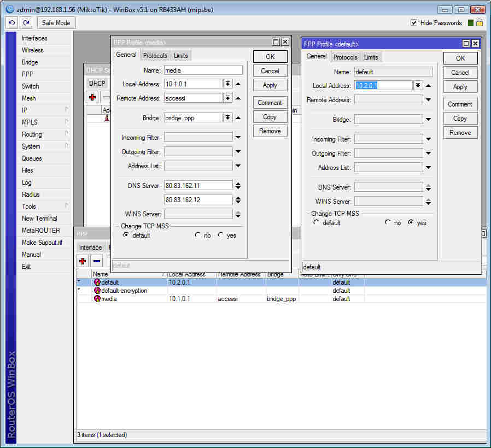Viewport: 491px width, 448px height.
Task: Click the Interface tab in the PPP window
Action: click(91, 247)
